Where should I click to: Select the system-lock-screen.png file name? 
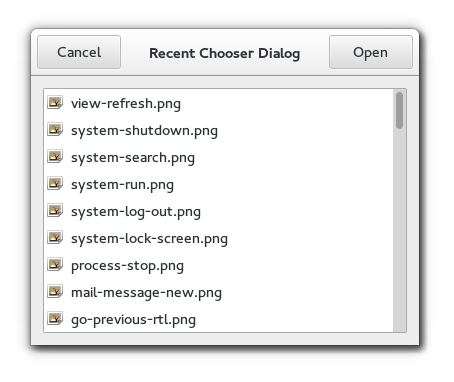click(x=149, y=239)
